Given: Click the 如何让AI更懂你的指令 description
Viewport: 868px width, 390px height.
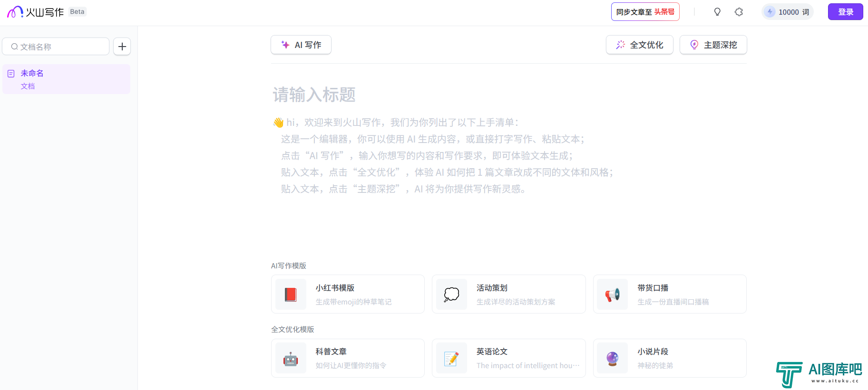Looking at the screenshot, I should [x=351, y=365].
